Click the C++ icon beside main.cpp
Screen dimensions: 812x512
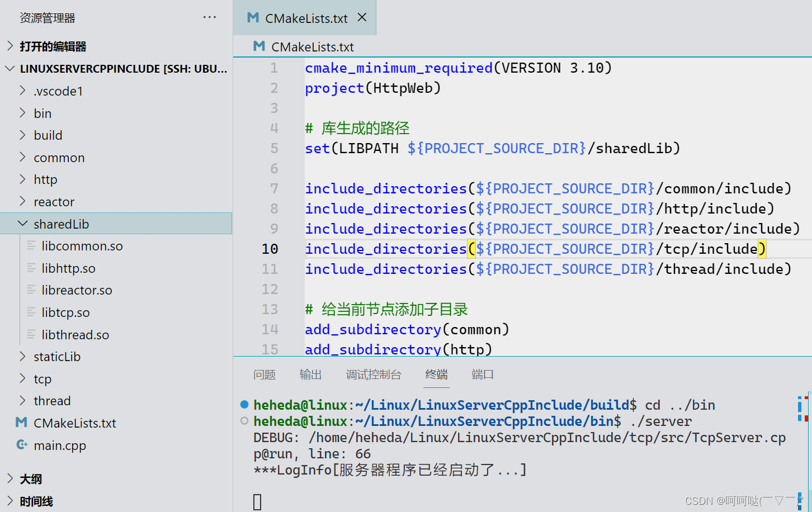22,445
